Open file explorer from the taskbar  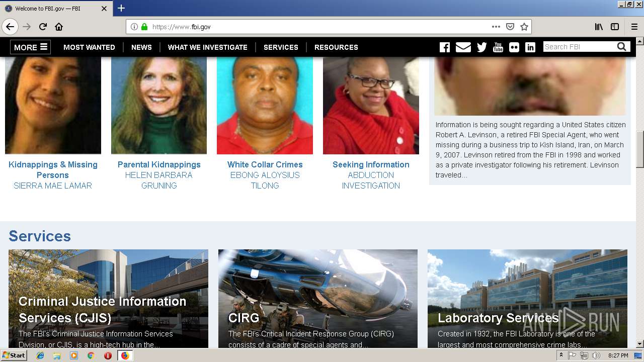pos(57,355)
